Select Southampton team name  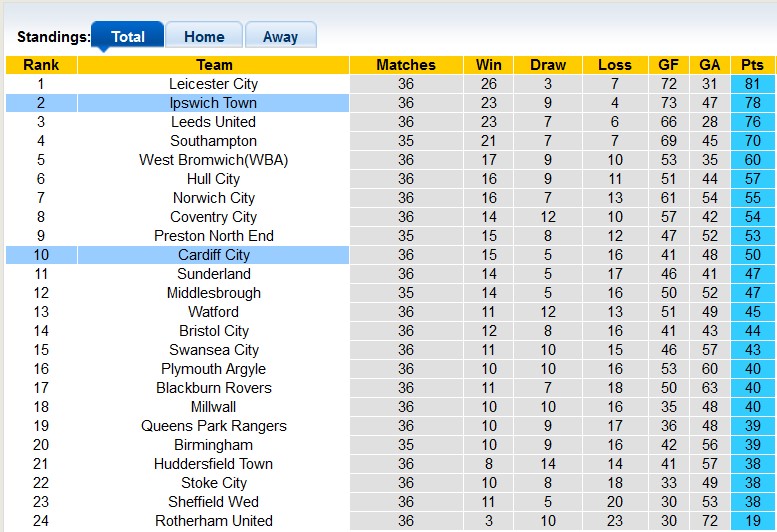click(x=213, y=141)
